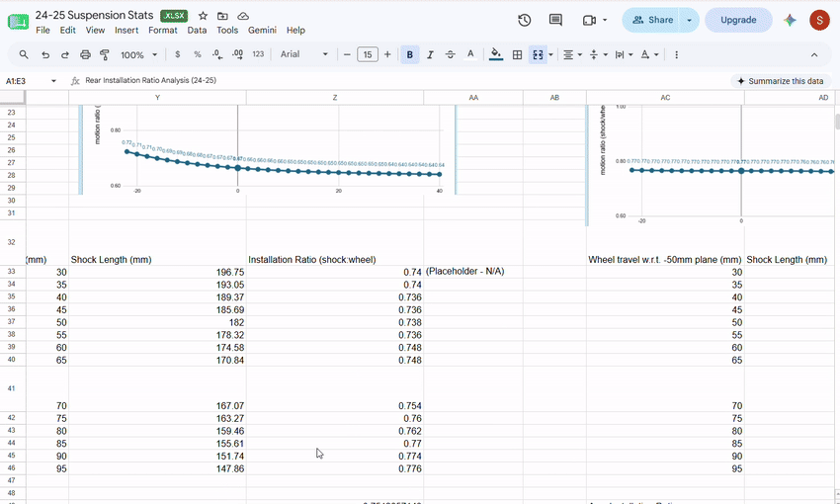The width and height of the screenshot is (840, 504).
Task: Open the File menu
Action: 42,31
